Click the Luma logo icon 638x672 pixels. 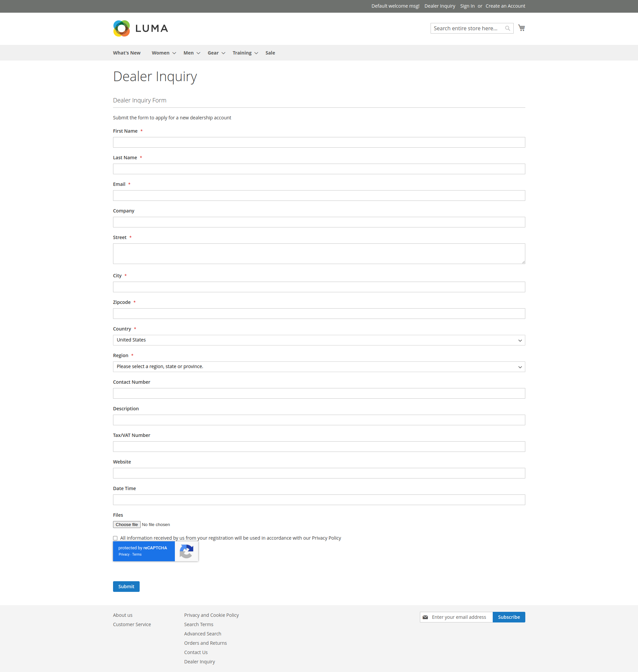pos(121,28)
